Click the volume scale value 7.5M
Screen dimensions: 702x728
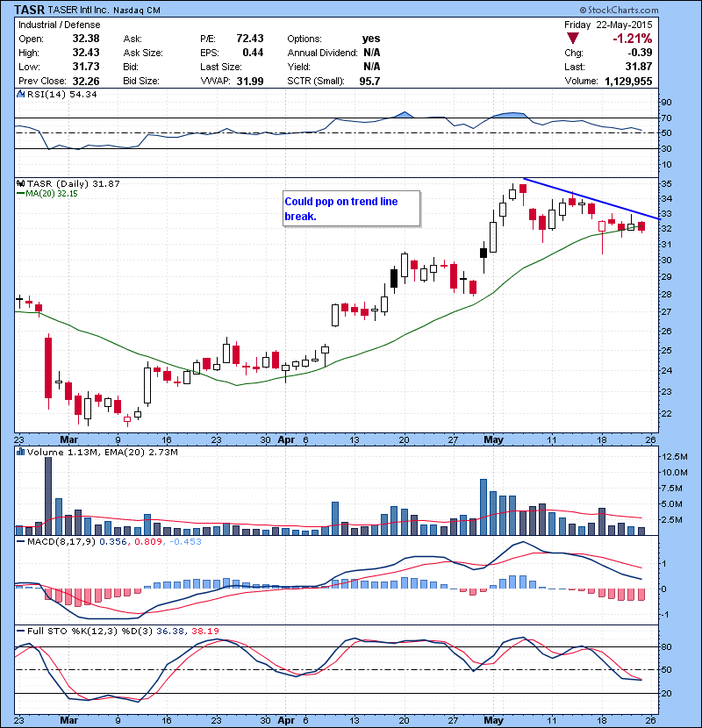[x=671, y=488]
